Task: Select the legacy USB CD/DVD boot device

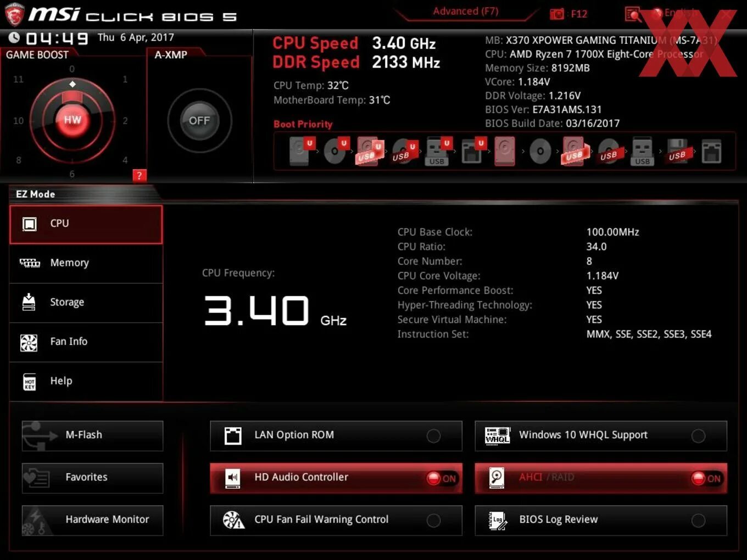Action: [x=609, y=152]
